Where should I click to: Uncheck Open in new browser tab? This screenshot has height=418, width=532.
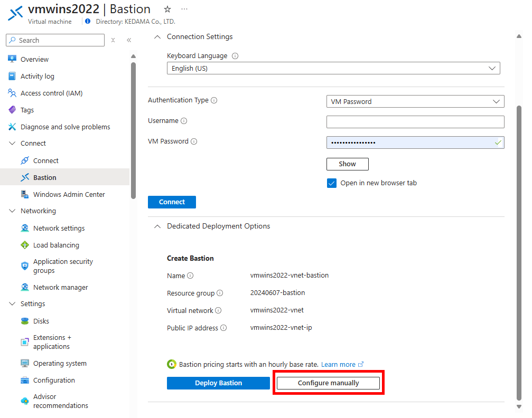point(332,183)
